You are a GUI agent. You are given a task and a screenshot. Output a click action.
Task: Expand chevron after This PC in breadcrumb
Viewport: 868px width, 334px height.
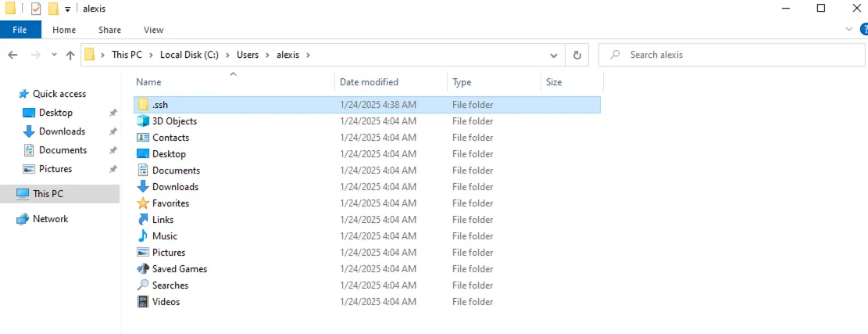click(x=151, y=55)
